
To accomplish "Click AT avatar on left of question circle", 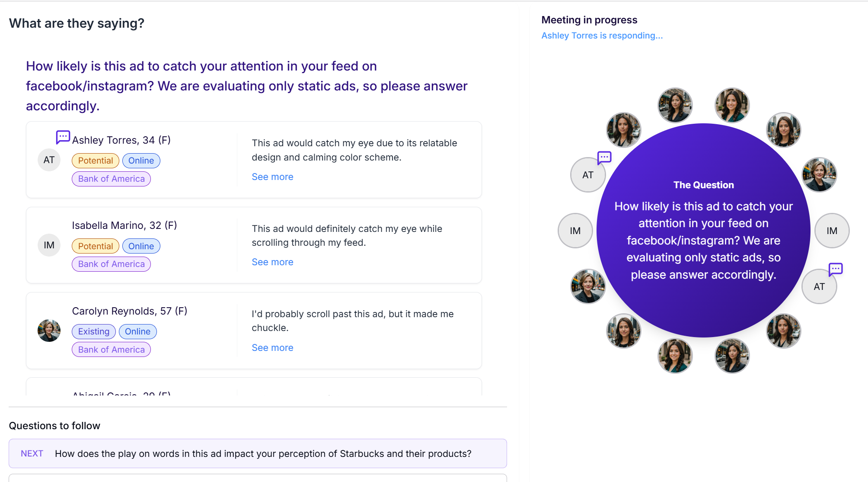I will pyautogui.click(x=588, y=175).
